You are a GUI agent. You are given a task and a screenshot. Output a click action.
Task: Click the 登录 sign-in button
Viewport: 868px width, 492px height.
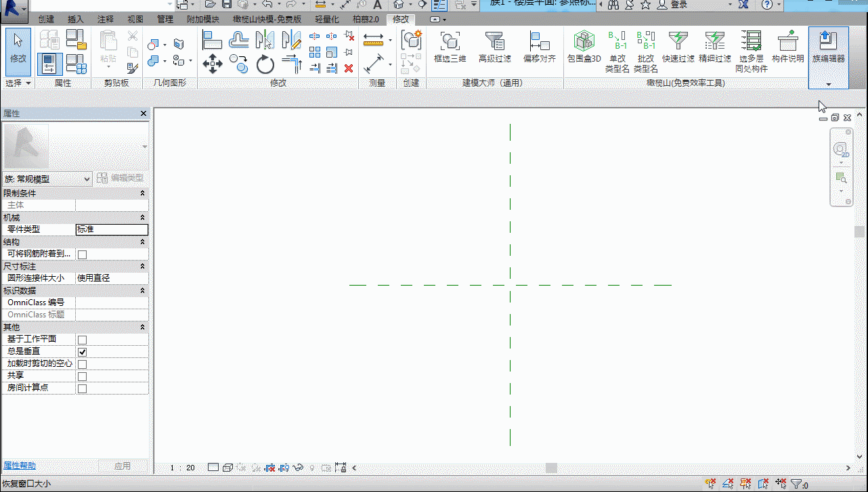pos(673,5)
